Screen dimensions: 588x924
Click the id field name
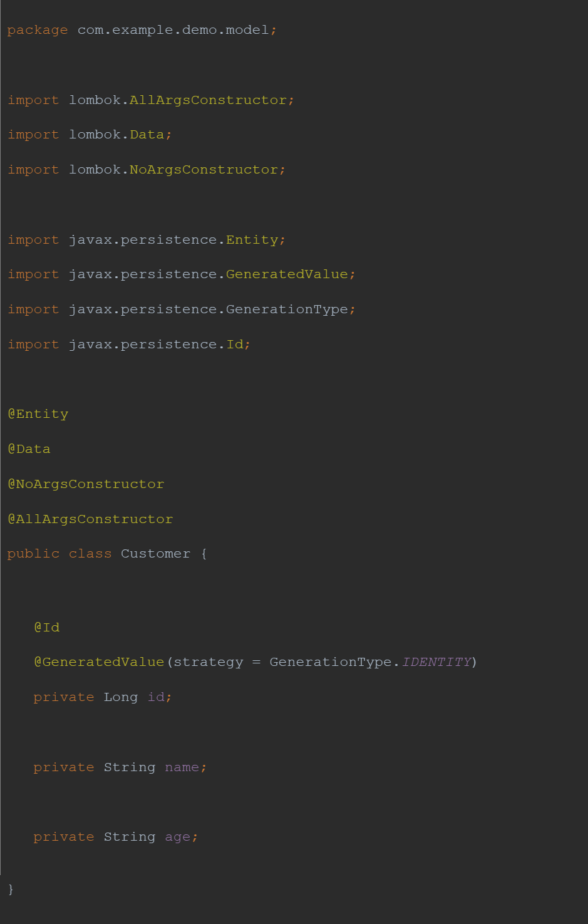156,697
